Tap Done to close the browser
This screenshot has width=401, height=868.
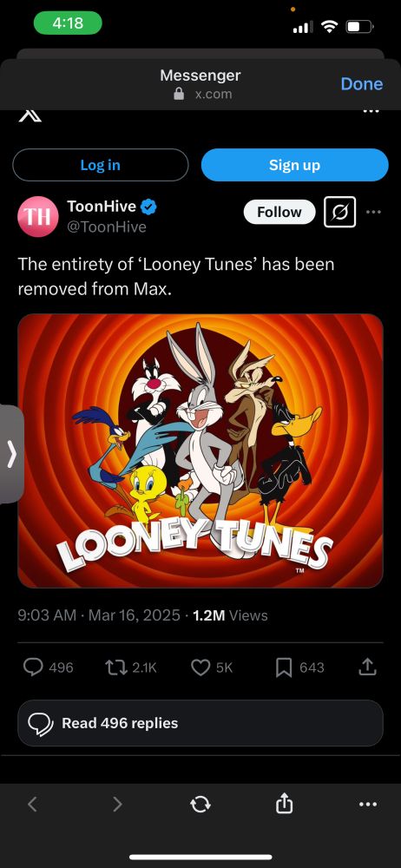[x=362, y=83]
